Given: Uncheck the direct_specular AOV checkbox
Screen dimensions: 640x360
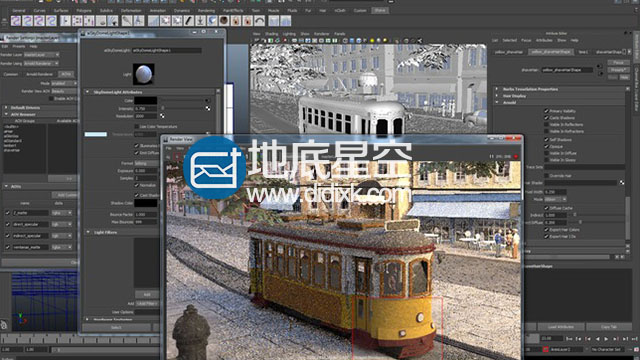Looking at the screenshot, I should (x=7, y=224).
